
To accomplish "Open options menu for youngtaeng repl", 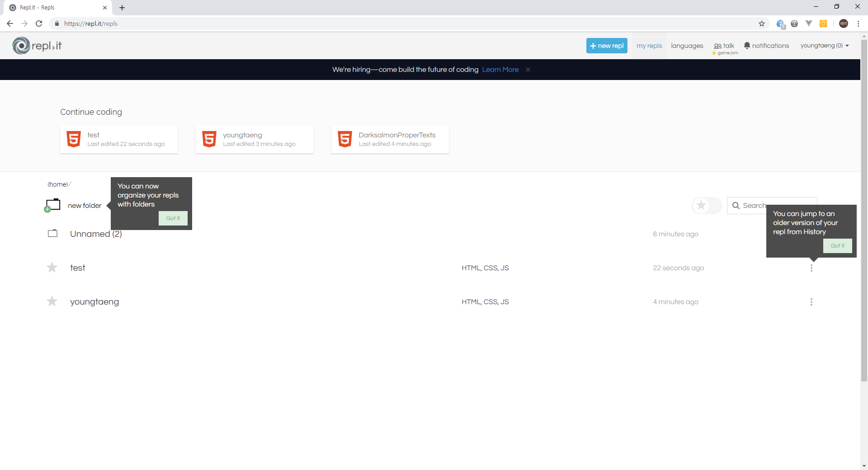I will coord(811,302).
